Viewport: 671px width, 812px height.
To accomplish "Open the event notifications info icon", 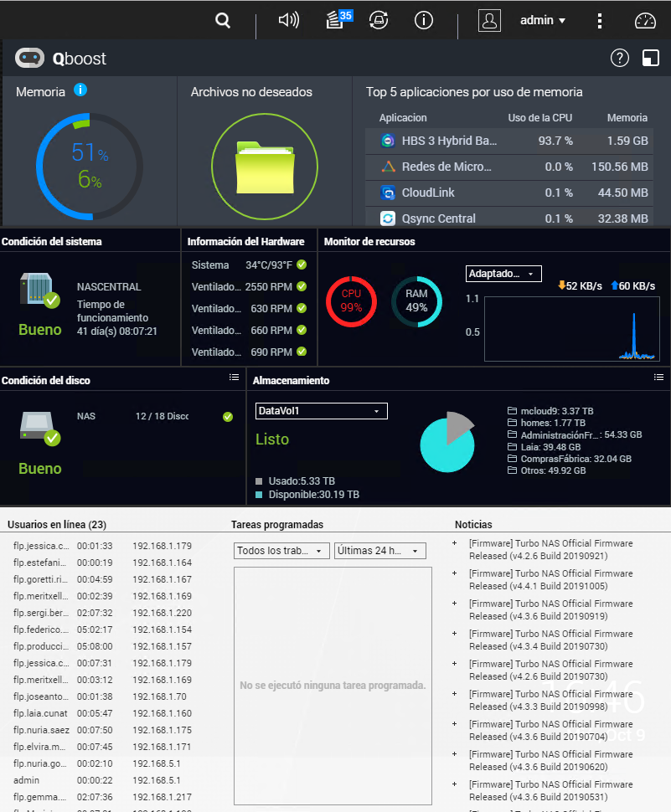I will coord(424,21).
